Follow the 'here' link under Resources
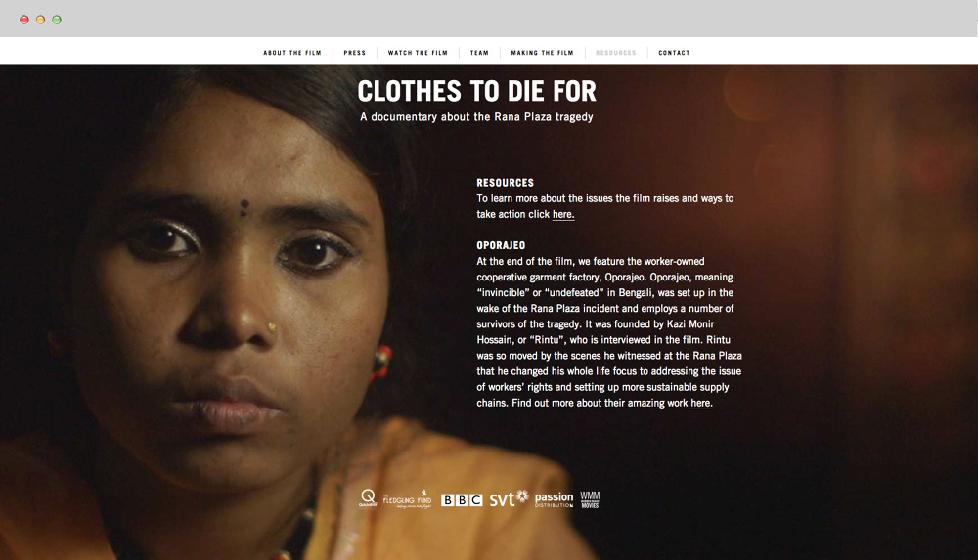The image size is (978, 560). [563, 215]
